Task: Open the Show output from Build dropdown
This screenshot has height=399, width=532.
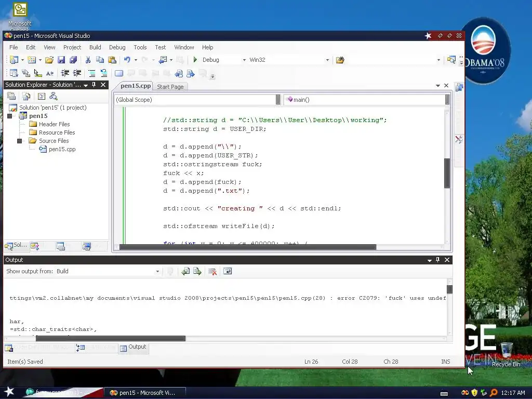Action: [x=157, y=271]
